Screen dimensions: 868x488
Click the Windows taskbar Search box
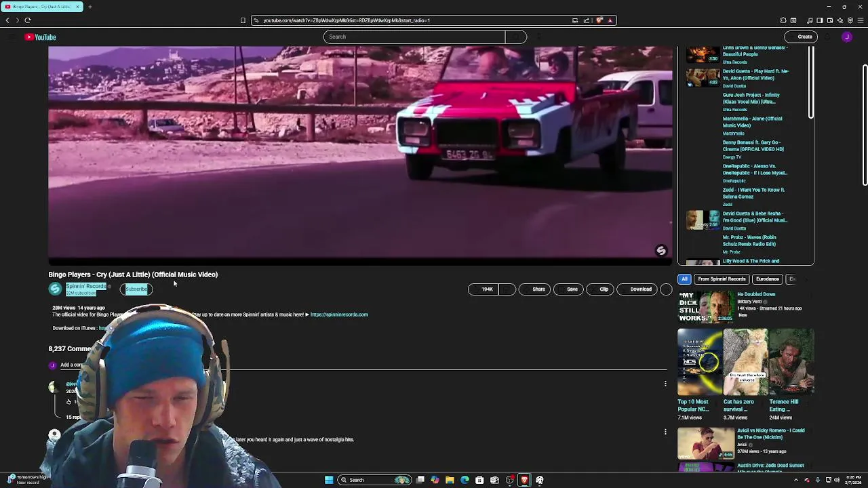point(375,480)
